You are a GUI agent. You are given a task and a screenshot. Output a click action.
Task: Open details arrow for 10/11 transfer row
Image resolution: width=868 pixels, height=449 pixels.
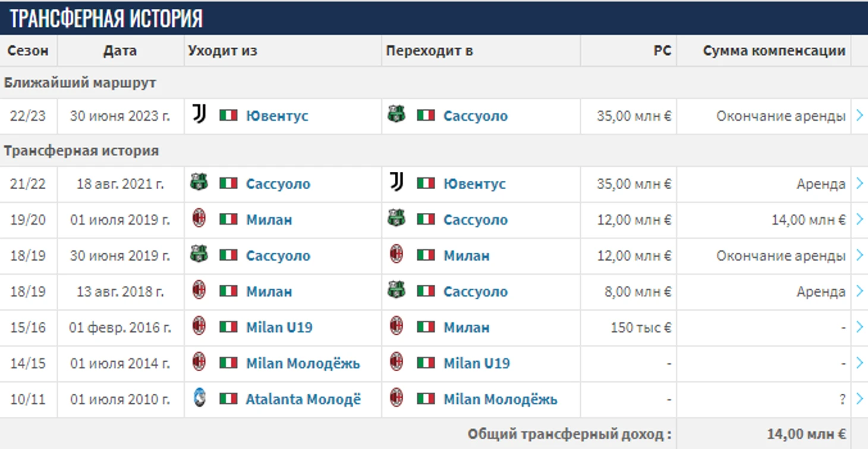pos(860,399)
